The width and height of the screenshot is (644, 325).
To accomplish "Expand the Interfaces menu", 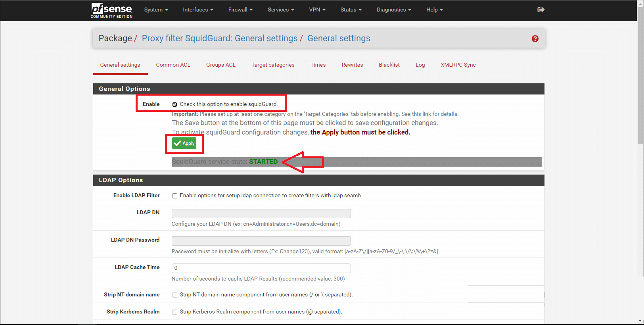I will 198,10.
